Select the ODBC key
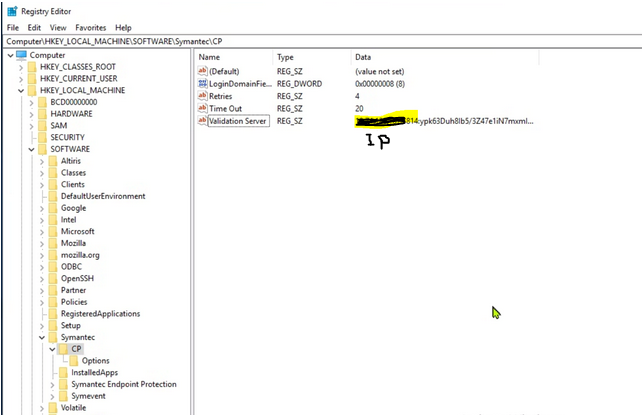Image resolution: width=642 pixels, height=415 pixels. tap(71, 266)
